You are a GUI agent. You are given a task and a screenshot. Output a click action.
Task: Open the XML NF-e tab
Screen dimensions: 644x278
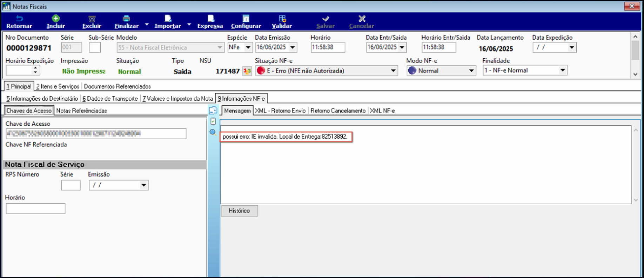pos(382,111)
